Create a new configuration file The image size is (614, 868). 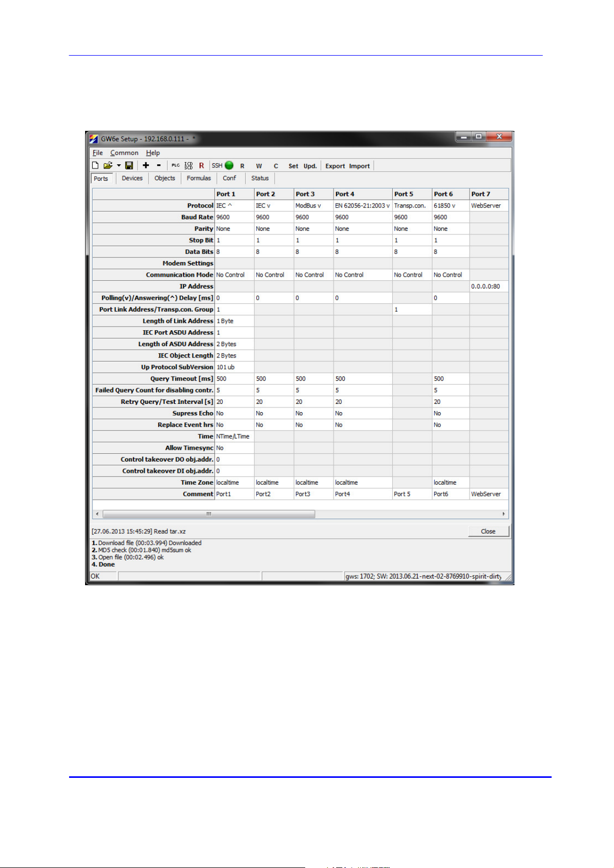[x=95, y=165]
